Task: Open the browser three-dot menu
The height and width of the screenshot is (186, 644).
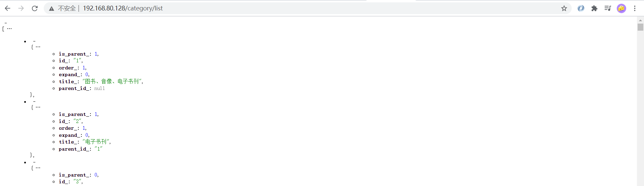Action: 635,8
